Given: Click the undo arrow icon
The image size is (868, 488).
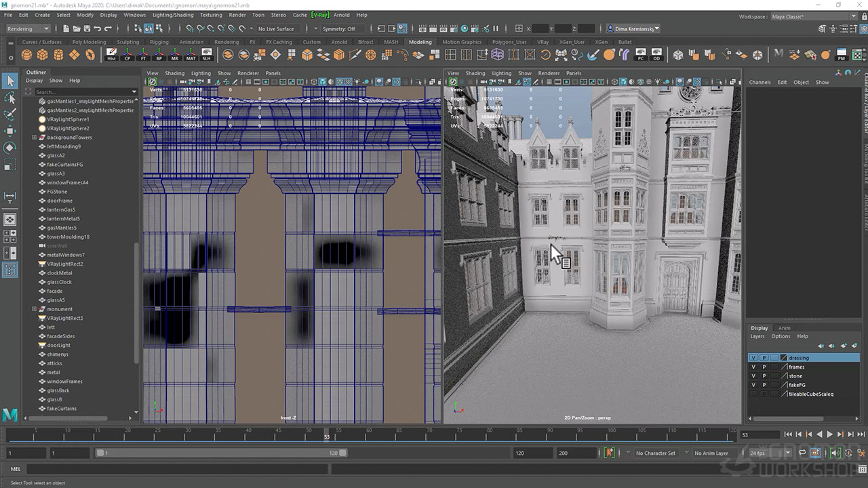Looking at the screenshot, I should pyautogui.click(x=98, y=28).
